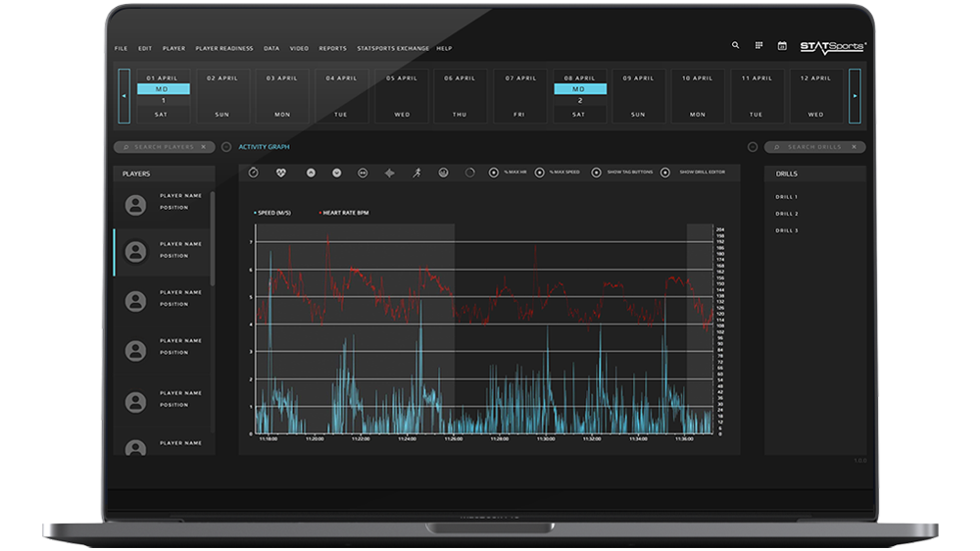Enable the % Max HR option
The width and height of the screenshot is (980, 551).
pyautogui.click(x=494, y=173)
